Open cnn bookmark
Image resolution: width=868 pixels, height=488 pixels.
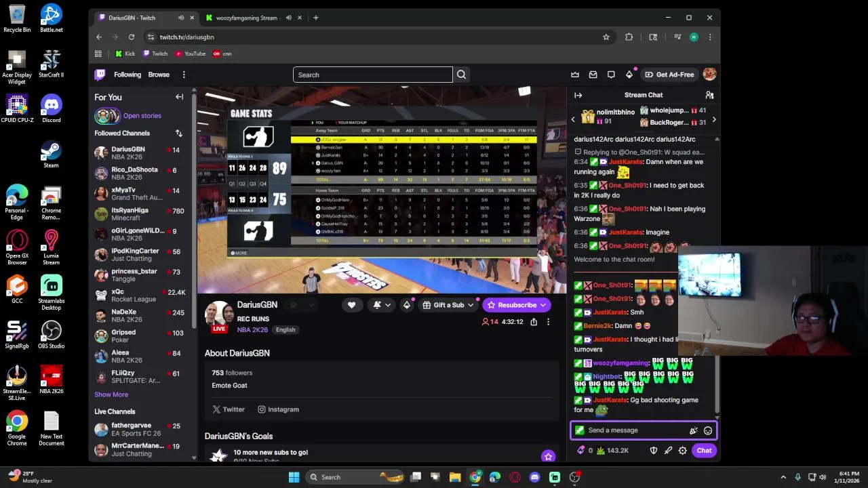pos(222,54)
